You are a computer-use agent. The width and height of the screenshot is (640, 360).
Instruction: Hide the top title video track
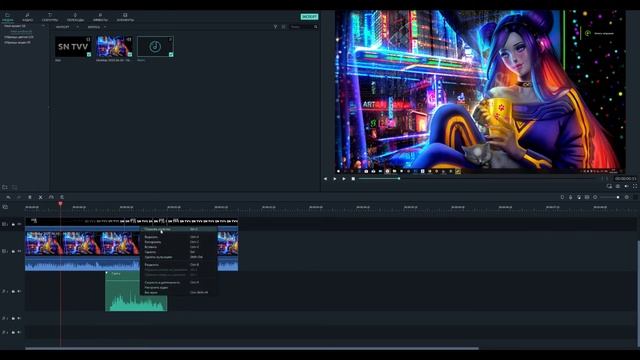click(x=19, y=224)
